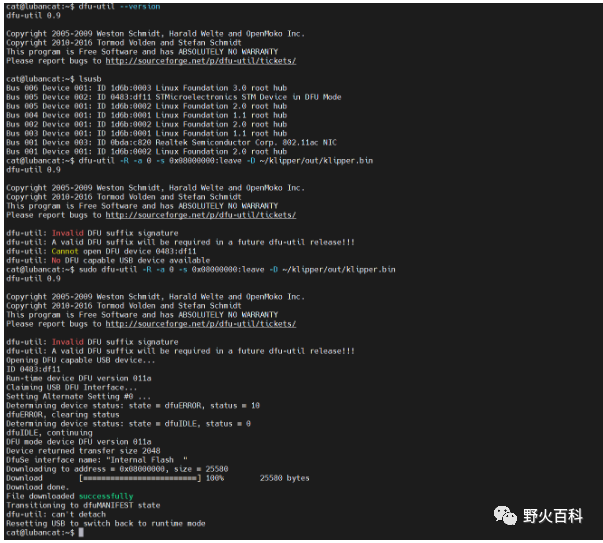The width and height of the screenshot is (603, 543).
Task: Select 'Downloading to address = 0x08000000' line
Action: coord(117,469)
